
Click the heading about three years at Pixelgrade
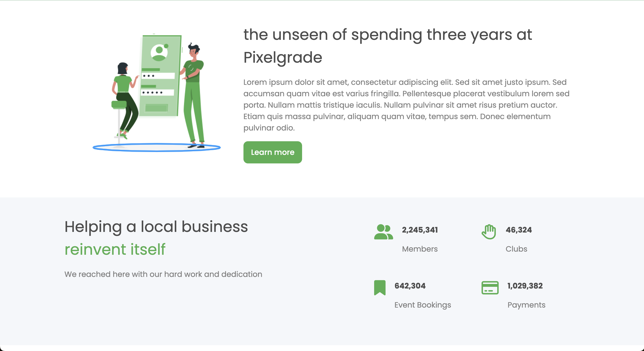388,46
